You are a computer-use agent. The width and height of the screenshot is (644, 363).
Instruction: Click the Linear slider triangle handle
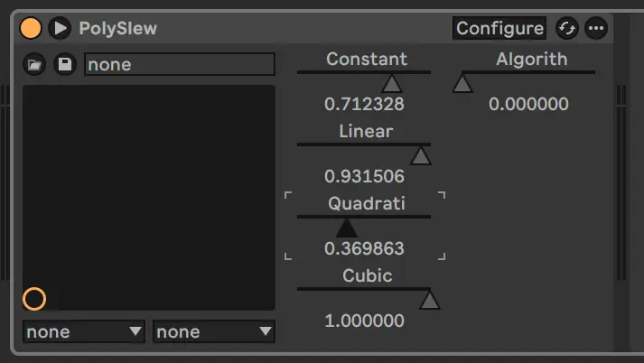[x=420, y=155]
